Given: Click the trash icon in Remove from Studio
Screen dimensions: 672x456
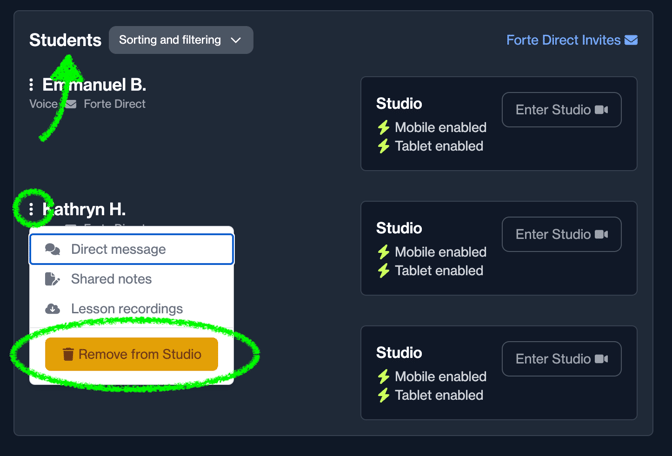Looking at the screenshot, I should [68, 354].
